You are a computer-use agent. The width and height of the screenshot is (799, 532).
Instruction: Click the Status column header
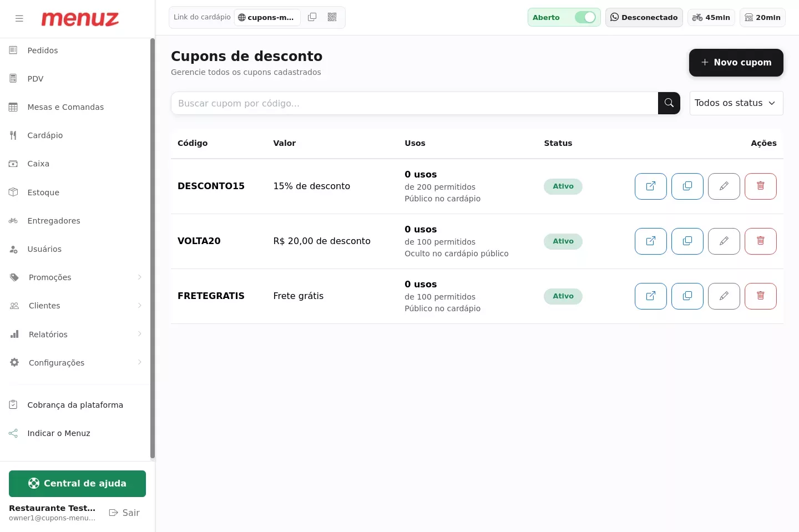point(558,143)
